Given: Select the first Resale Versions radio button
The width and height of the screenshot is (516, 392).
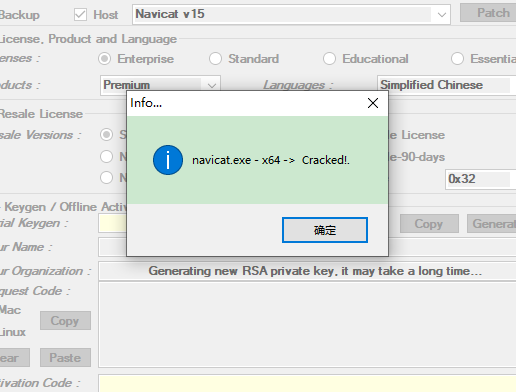Looking at the screenshot, I should [106, 135].
